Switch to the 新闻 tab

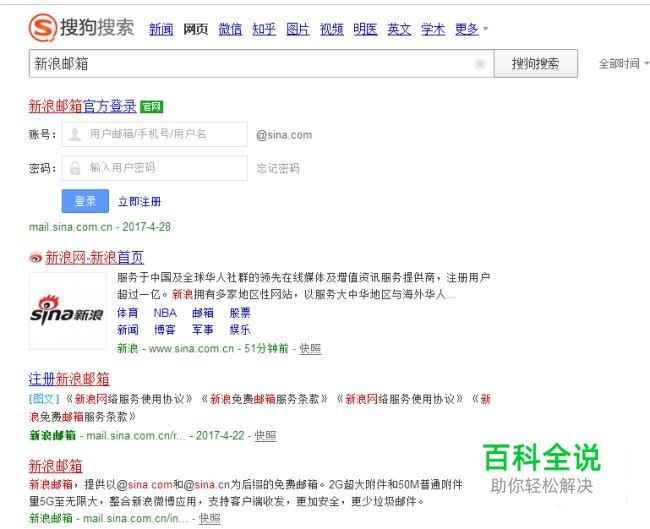click(161, 29)
